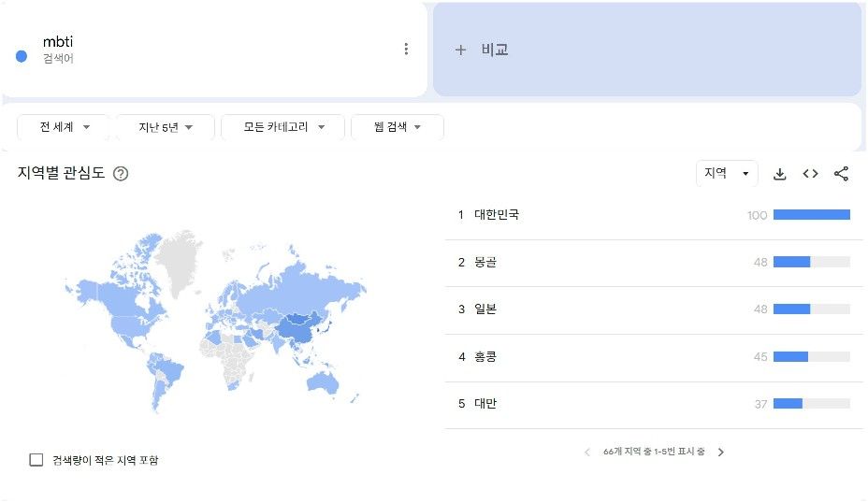Expand the 전 세계 region dropdown
Image resolution: width=868 pixels, height=503 pixels.
63,127
